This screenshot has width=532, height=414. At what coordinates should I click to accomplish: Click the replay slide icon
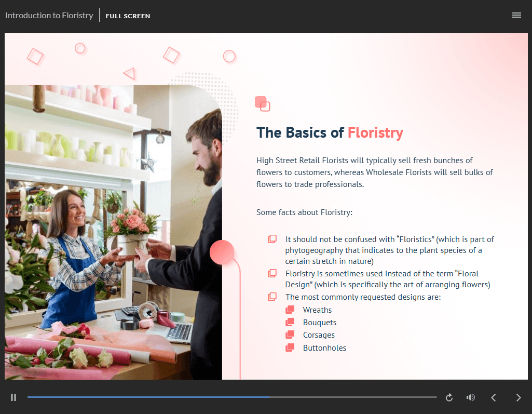click(449, 397)
